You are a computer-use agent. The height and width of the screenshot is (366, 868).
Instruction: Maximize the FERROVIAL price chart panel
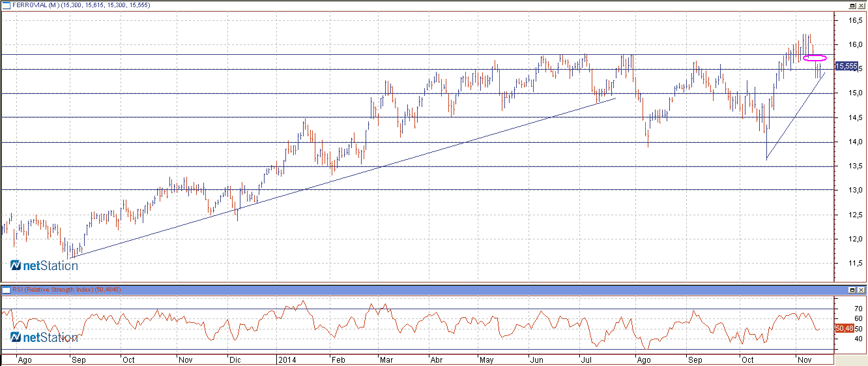852,5
